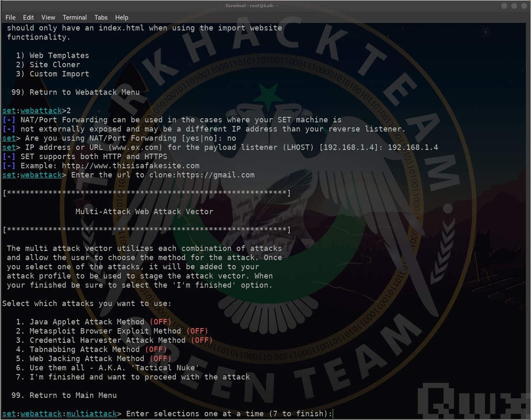This screenshot has width=531, height=420.
Task: Open the Terminal menu
Action: [x=75, y=17]
